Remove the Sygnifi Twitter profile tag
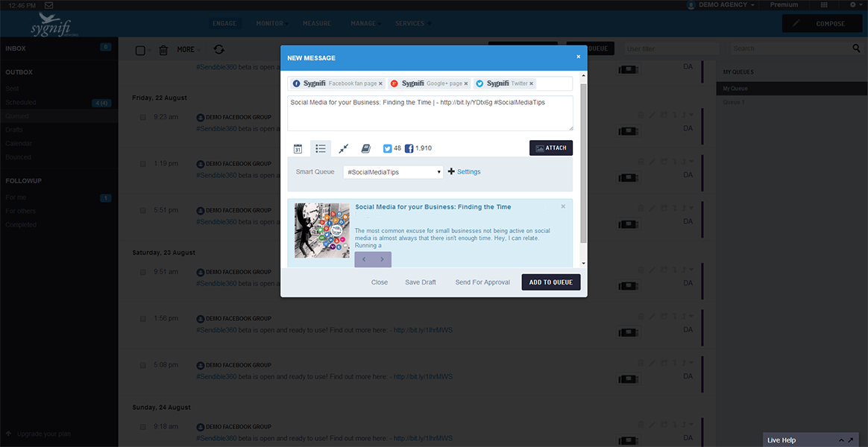 [532, 84]
